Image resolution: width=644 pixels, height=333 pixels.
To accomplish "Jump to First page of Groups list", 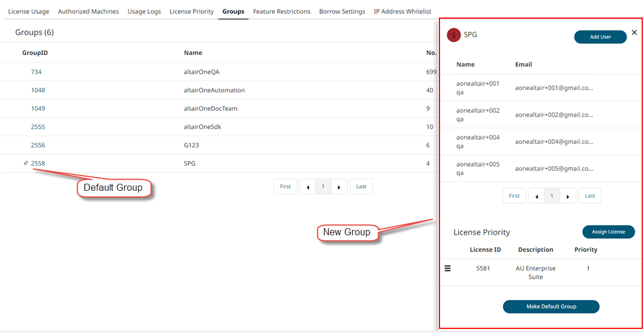I will click(x=285, y=187).
